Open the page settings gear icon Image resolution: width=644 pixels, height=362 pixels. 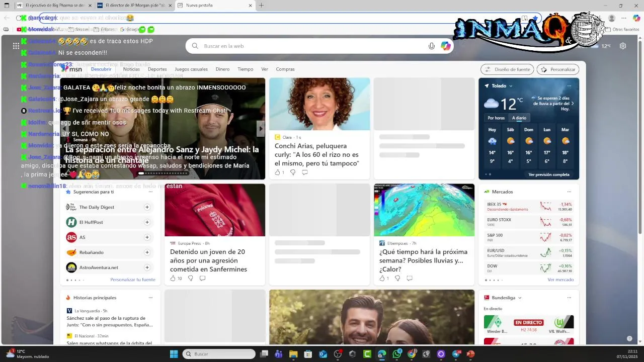pyautogui.click(x=623, y=46)
